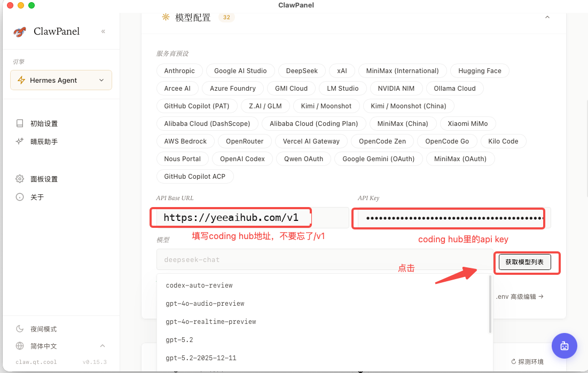Select the DeepSeek provider preset

302,71
